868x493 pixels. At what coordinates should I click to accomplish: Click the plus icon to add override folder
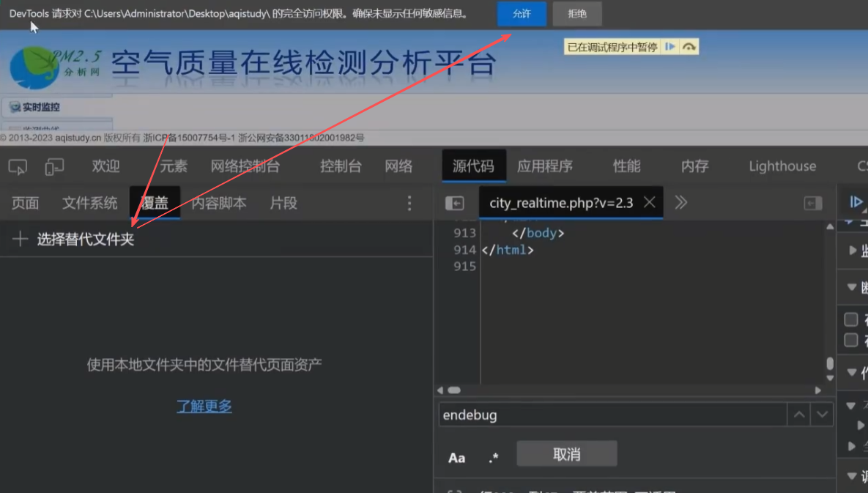coord(20,238)
